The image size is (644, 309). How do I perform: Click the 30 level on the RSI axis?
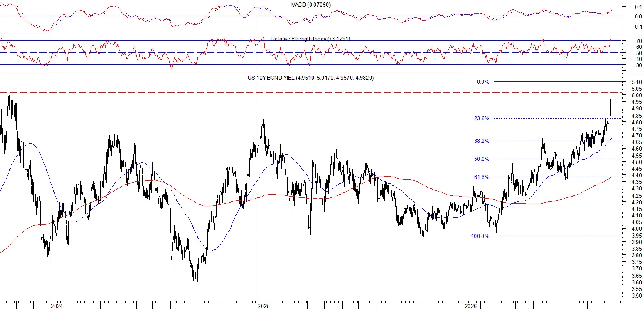point(639,66)
